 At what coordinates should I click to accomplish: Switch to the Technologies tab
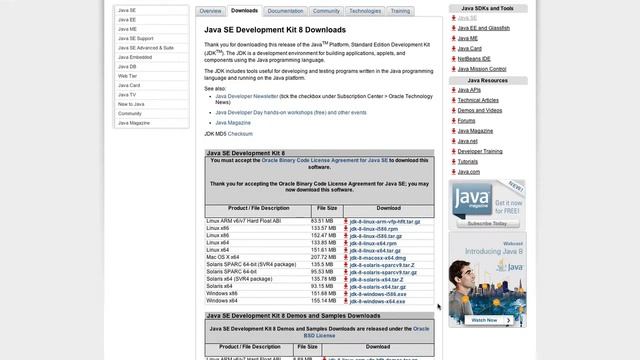365,11
